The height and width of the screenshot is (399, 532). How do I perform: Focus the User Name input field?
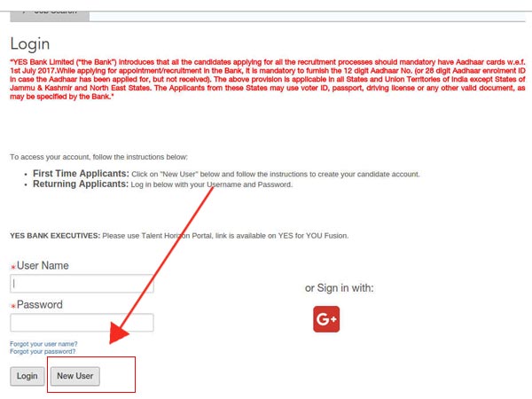[82, 284]
